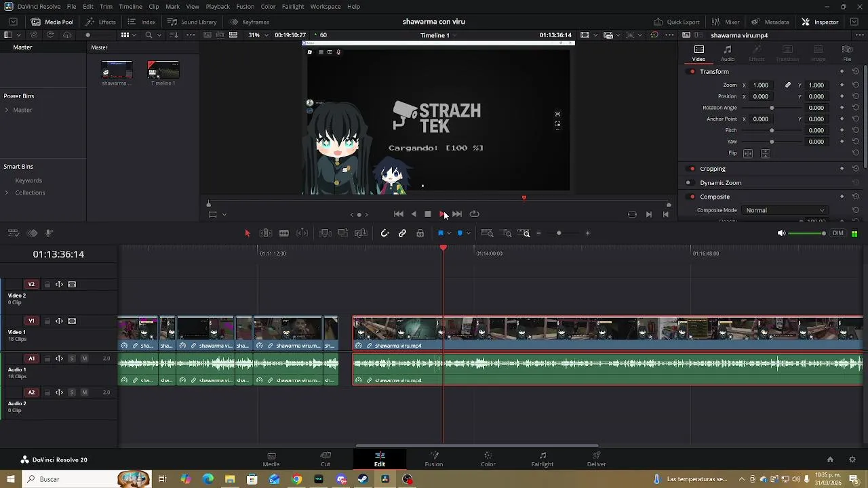Select the arrow Selection Mode tool

pyautogui.click(x=248, y=233)
